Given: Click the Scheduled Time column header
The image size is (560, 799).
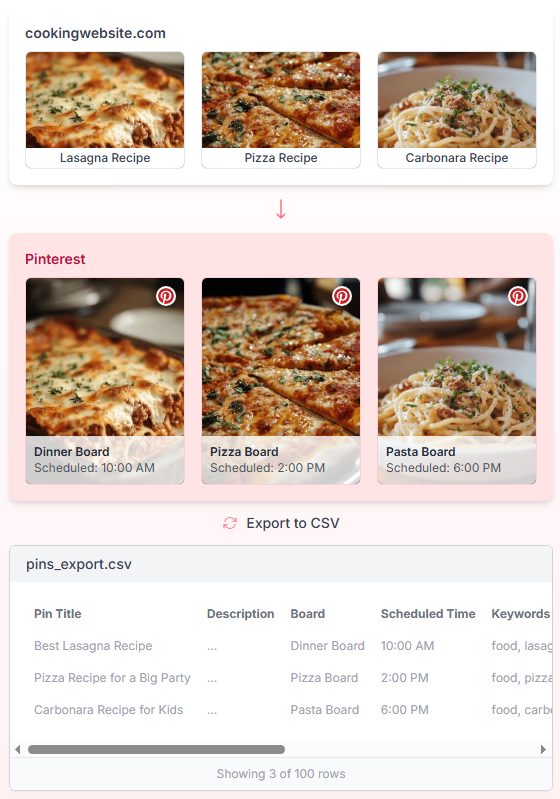Looking at the screenshot, I should click(428, 614).
